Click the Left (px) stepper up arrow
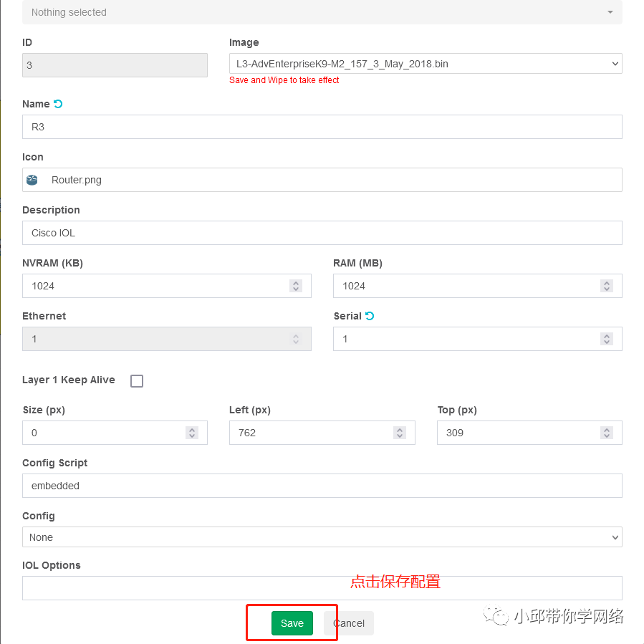The height and width of the screenshot is (644, 644). (399, 429)
